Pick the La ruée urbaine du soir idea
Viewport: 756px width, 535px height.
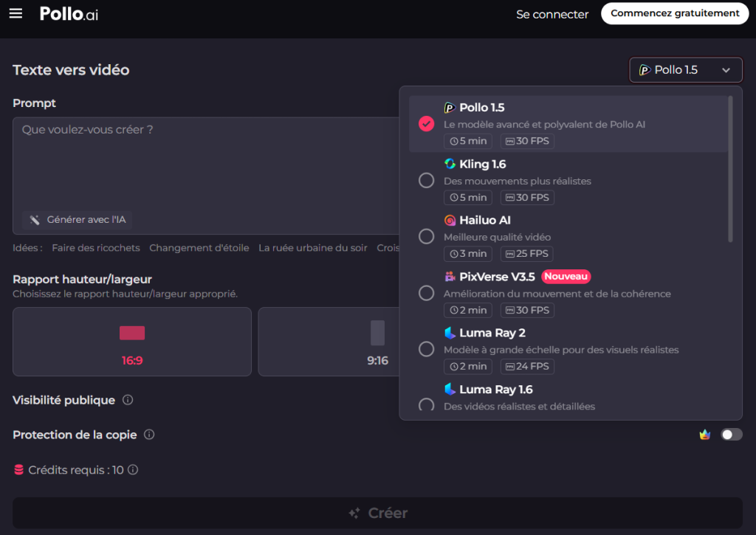click(x=313, y=248)
